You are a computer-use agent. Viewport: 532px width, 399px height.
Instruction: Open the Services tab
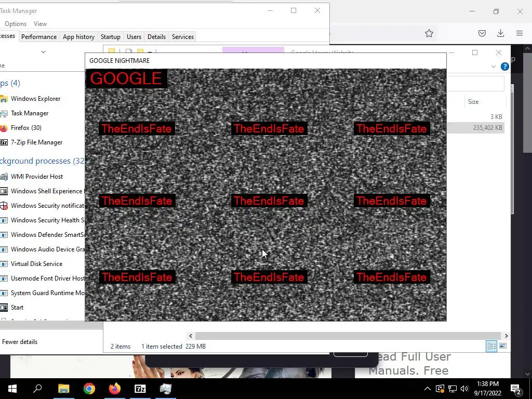(182, 37)
